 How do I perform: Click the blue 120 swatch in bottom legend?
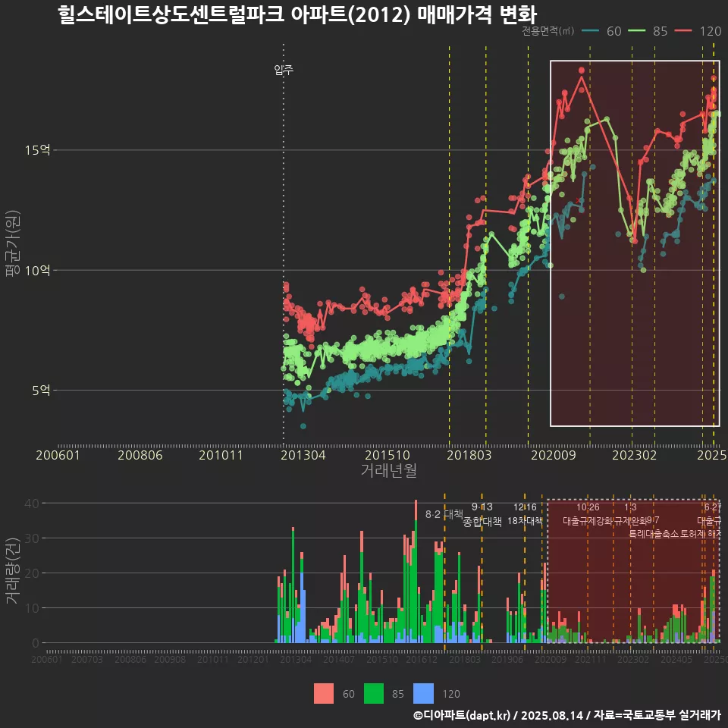tap(423, 694)
